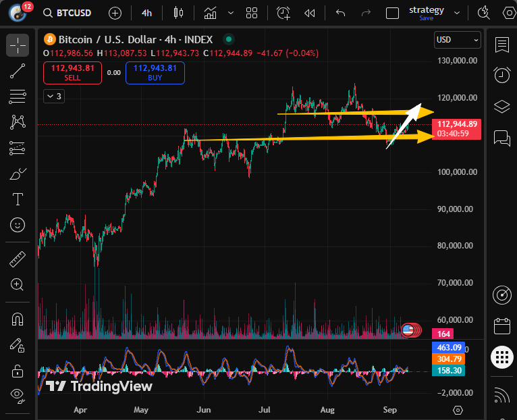
Task: Expand the layout management dropdown arrow
Action: click(457, 13)
